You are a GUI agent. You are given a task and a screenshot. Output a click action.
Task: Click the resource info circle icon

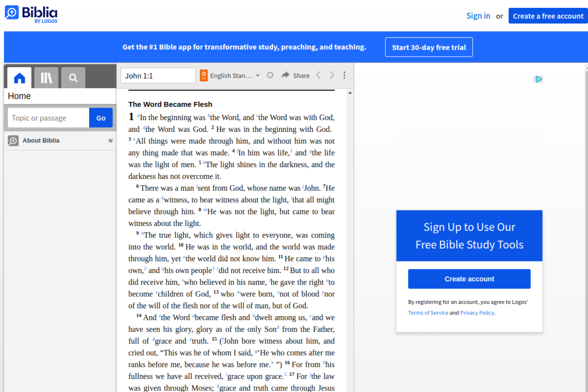[270, 75]
